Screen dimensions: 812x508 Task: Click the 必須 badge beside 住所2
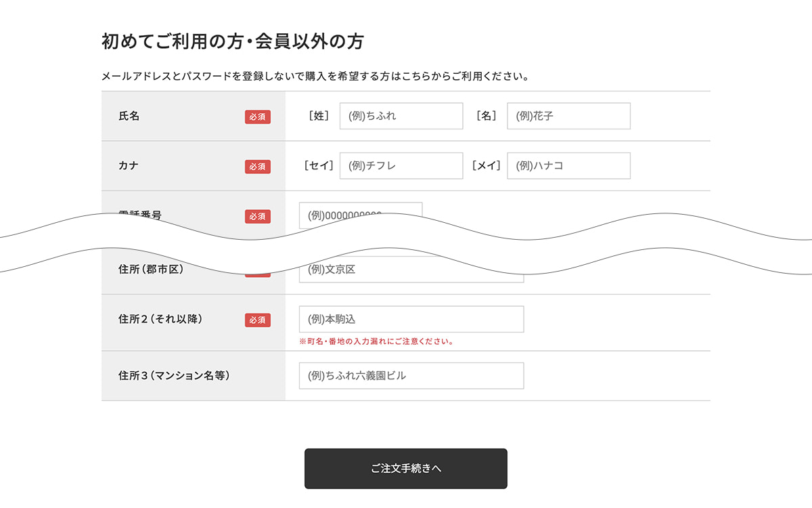tap(257, 319)
